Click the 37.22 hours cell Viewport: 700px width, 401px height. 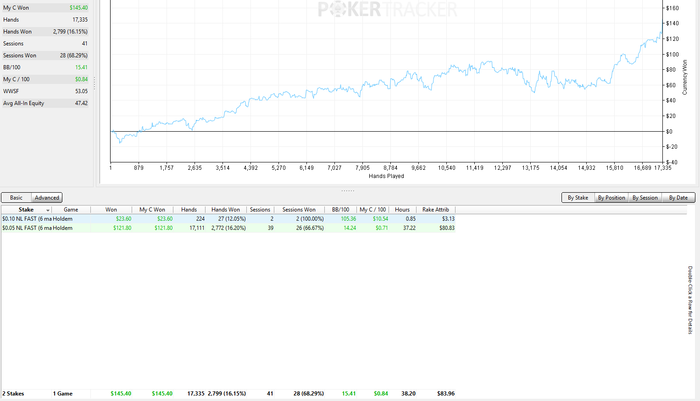409,228
